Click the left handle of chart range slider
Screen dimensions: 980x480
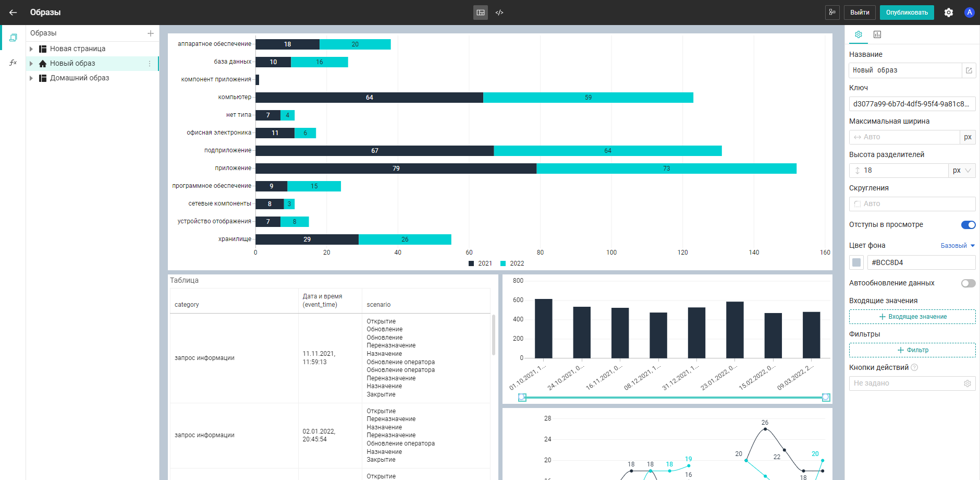[x=522, y=398]
